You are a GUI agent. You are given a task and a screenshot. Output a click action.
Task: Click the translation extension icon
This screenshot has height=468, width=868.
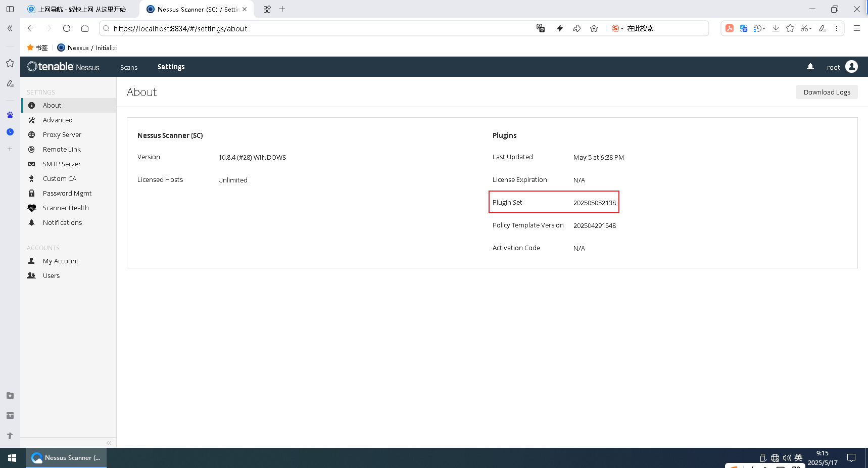[744, 28]
